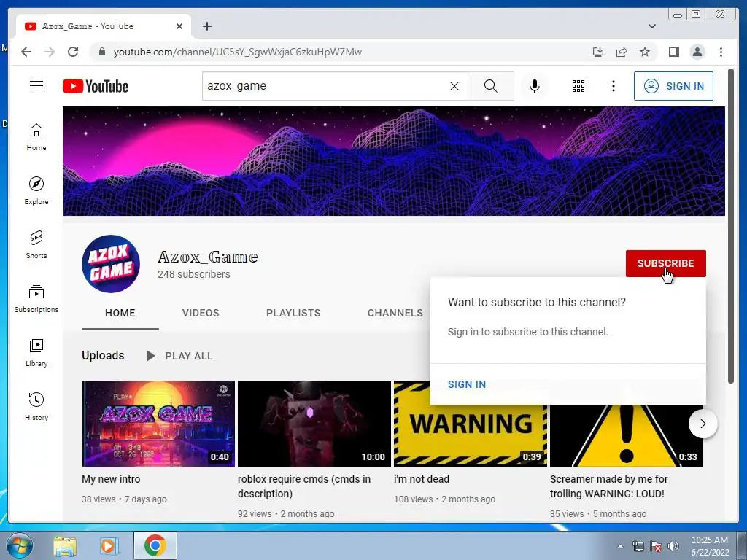Open Library in the sidebar
The height and width of the screenshot is (560, 747).
coord(36,352)
